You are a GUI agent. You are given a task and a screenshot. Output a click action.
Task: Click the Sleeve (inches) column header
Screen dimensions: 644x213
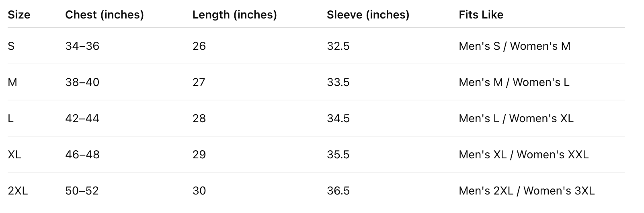(x=368, y=15)
